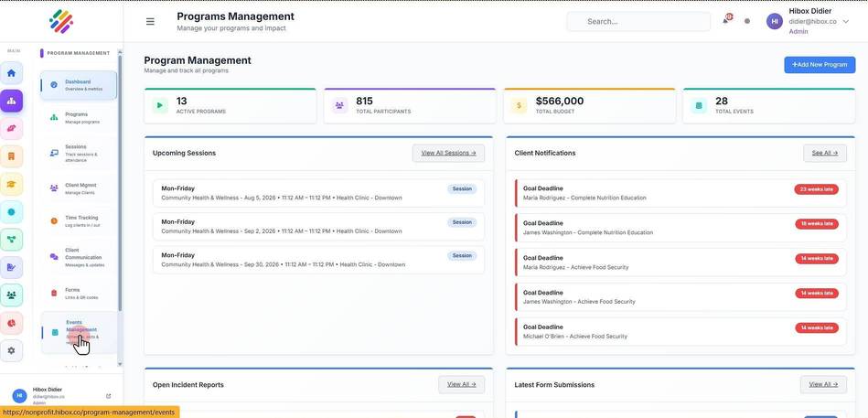
Task: Click the Hibox colorful logo
Action: coord(61,22)
